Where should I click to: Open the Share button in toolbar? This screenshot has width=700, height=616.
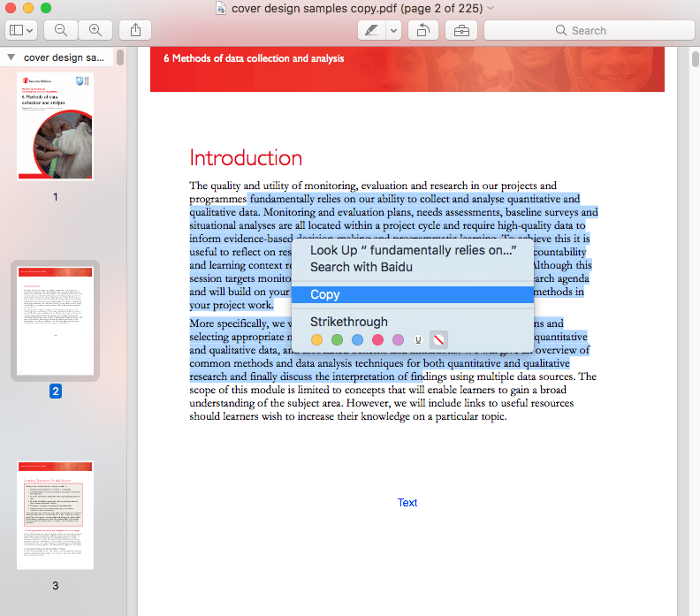[x=135, y=30]
